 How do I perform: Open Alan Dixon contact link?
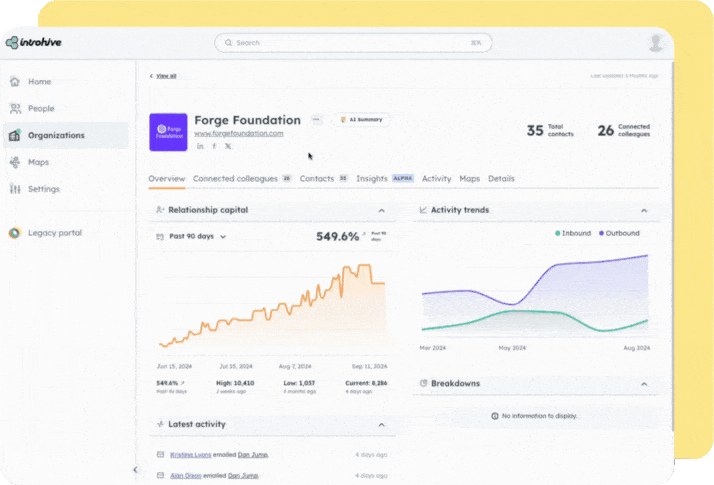pos(185,475)
